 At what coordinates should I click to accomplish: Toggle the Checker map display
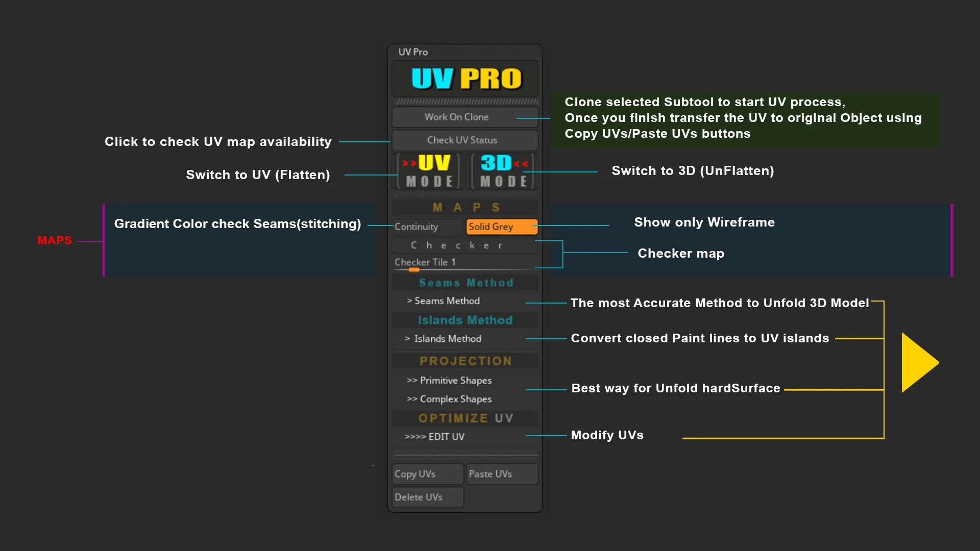tap(464, 245)
